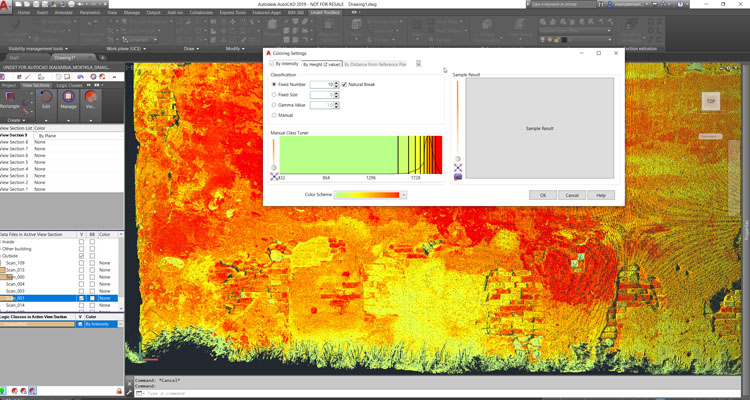Expand the Work plane (UCS) panel

tap(126, 48)
